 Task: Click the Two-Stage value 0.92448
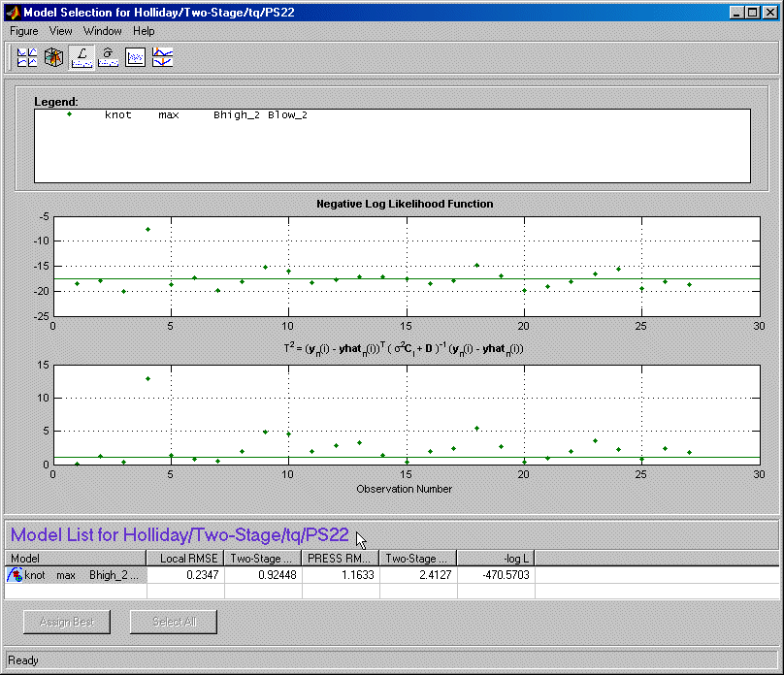pos(278,575)
